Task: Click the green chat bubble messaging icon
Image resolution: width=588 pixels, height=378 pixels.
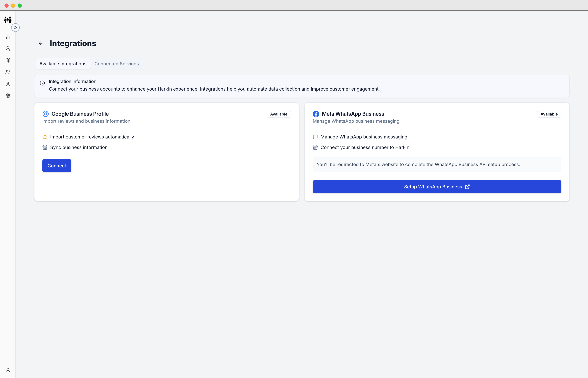Action: click(315, 137)
